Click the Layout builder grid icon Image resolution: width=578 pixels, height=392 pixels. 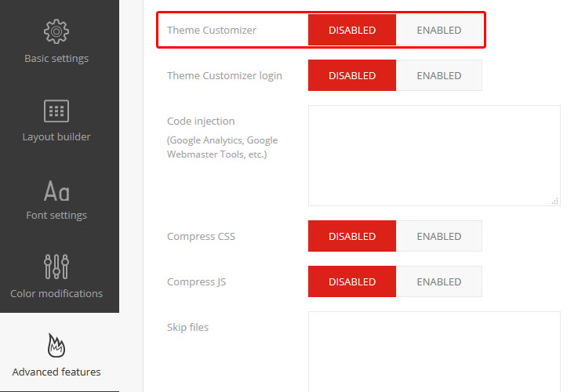pos(56,111)
